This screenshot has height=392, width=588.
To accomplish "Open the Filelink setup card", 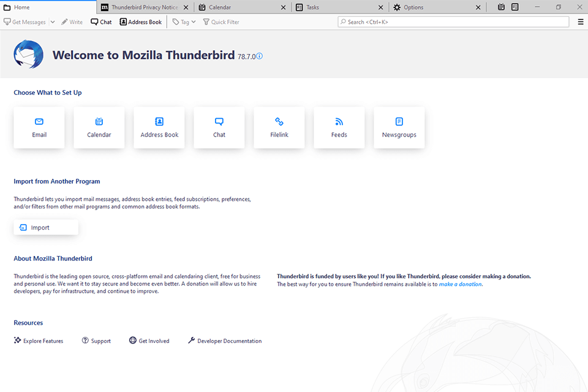I will point(279,127).
